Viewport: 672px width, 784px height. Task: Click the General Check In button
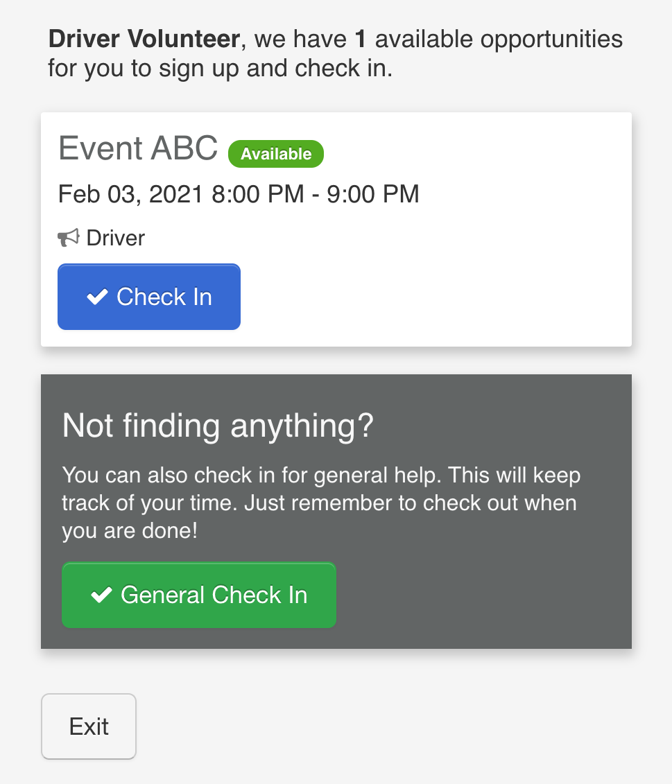199,595
